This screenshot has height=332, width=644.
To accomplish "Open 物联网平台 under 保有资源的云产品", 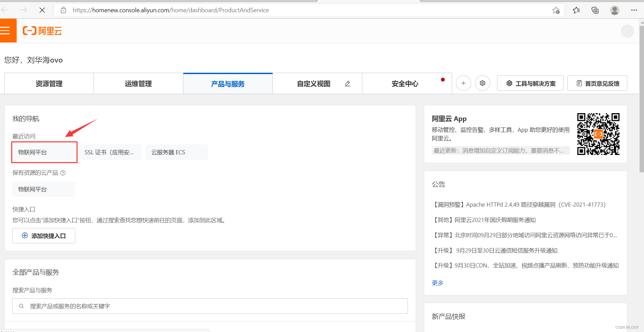I will [44, 189].
